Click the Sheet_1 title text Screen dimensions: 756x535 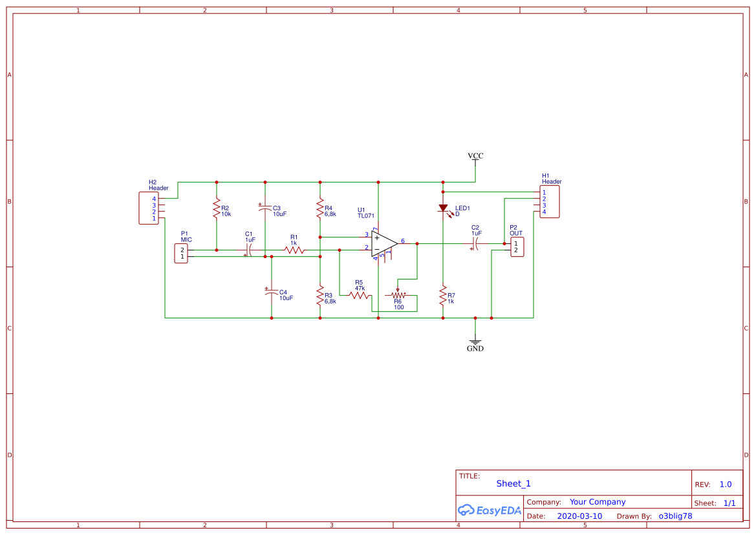[x=513, y=483]
